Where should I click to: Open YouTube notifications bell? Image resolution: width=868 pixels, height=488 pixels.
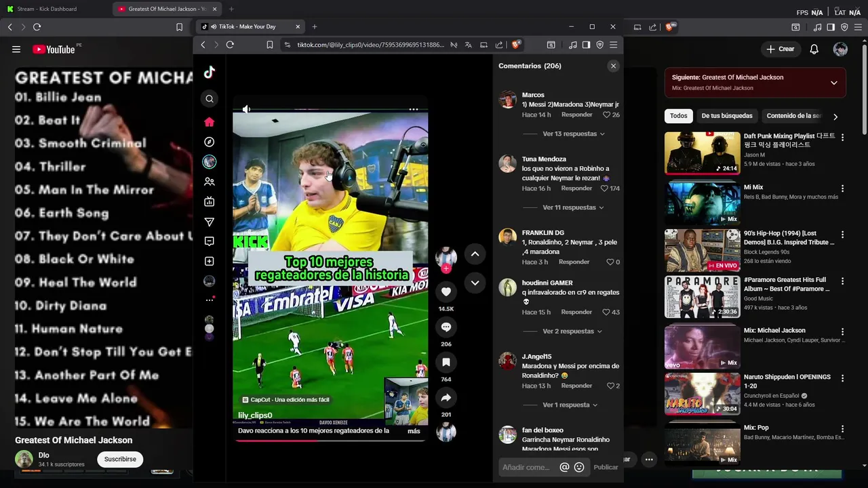click(x=814, y=49)
